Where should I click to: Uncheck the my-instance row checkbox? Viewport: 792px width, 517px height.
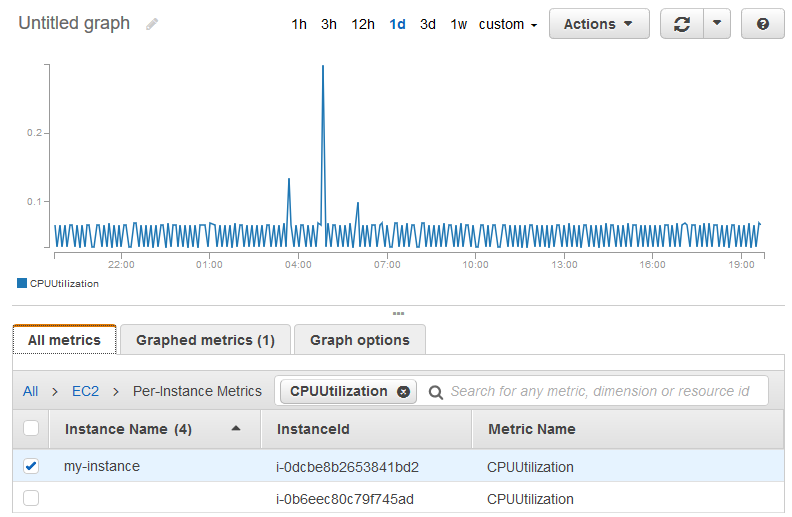pos(31,466)
